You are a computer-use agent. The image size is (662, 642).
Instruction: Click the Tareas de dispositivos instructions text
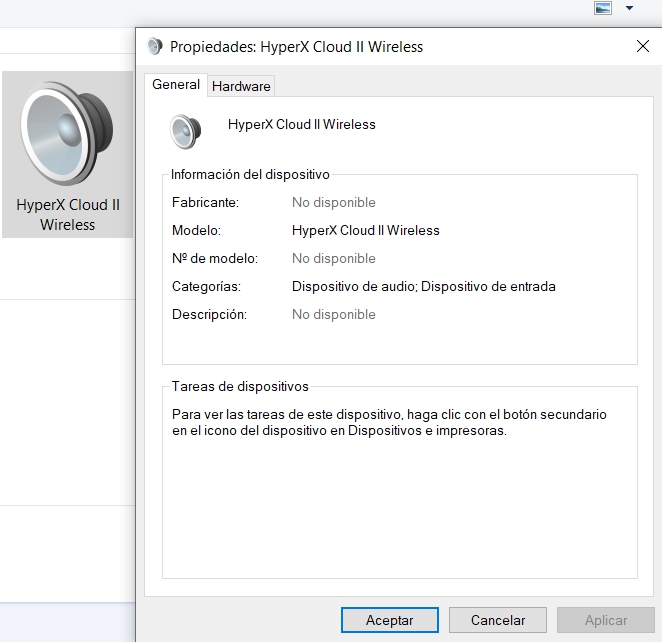[389, 422]
